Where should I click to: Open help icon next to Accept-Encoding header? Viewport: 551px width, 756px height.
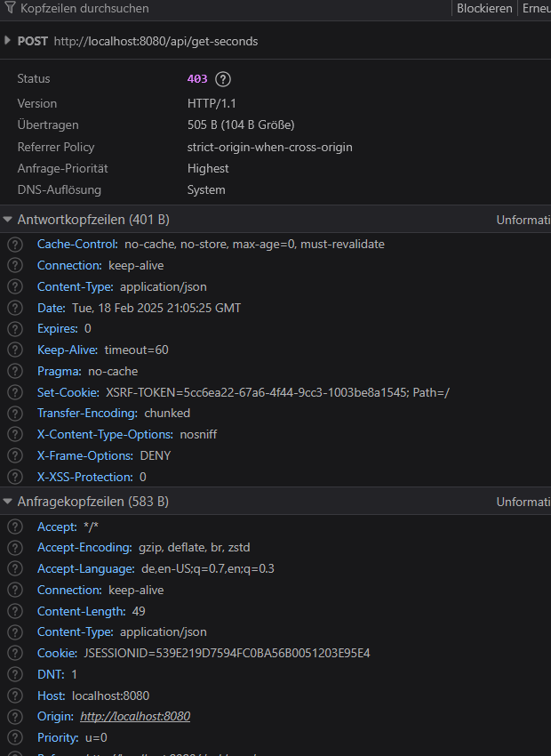(15, 548)
